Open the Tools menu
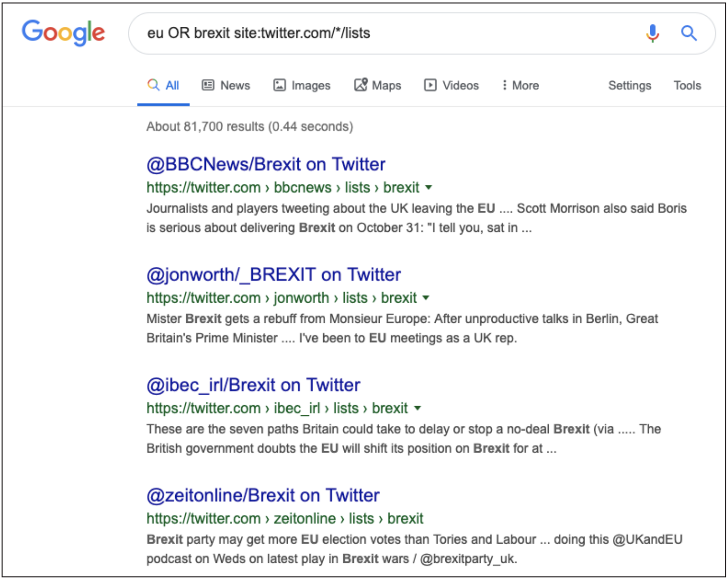The image size is (728, 580). (687, 85)
